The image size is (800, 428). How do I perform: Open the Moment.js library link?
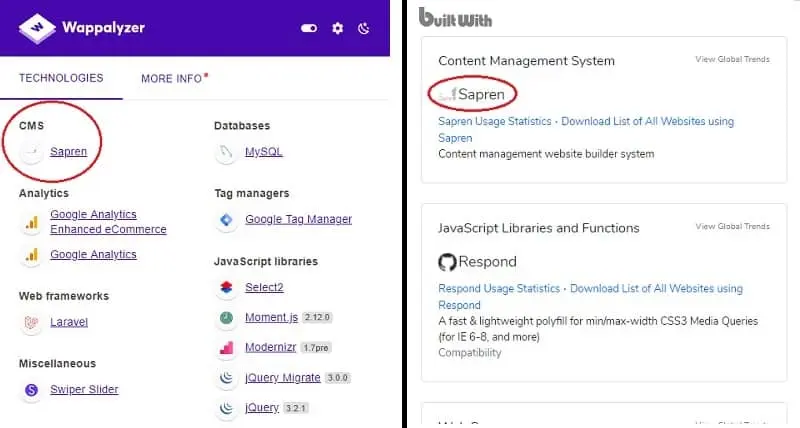271,317
